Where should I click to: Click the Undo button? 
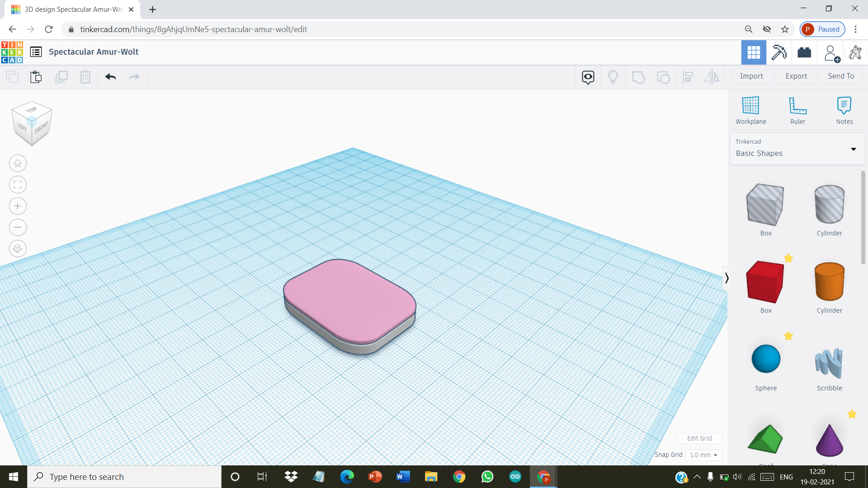coord(110,76)
